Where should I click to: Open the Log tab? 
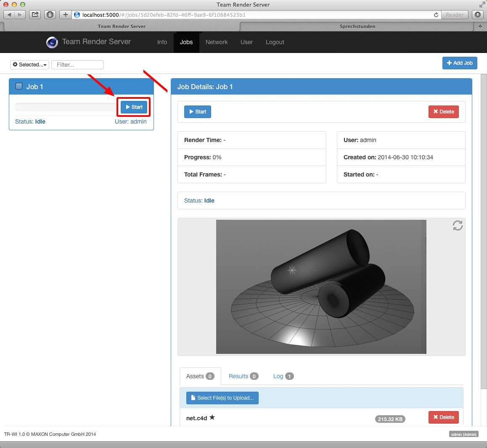(283, 376)
